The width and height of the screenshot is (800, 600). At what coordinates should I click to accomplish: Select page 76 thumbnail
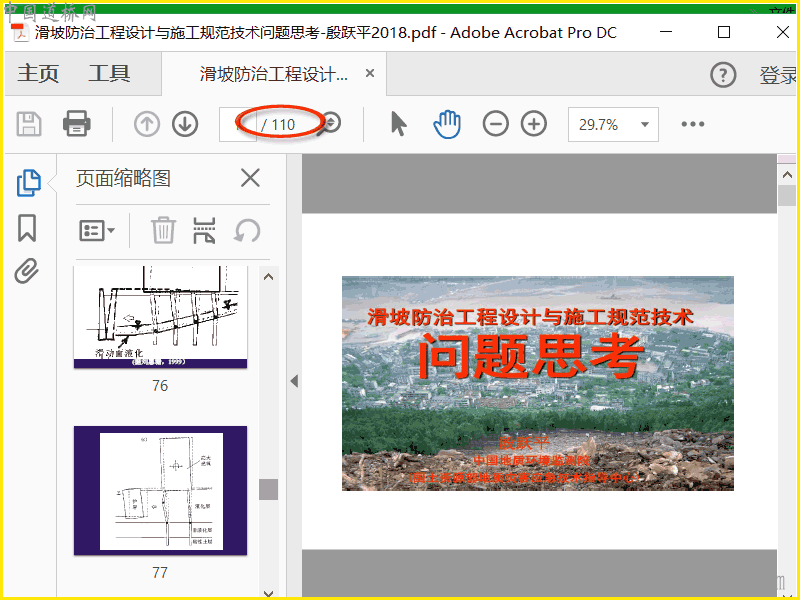(160, 317)
